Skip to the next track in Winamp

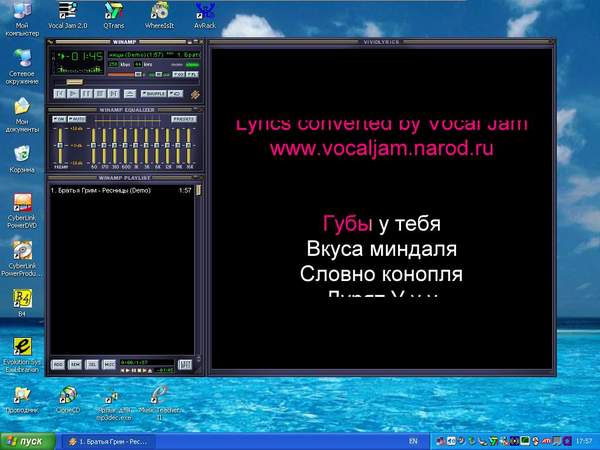coord(114,93)
